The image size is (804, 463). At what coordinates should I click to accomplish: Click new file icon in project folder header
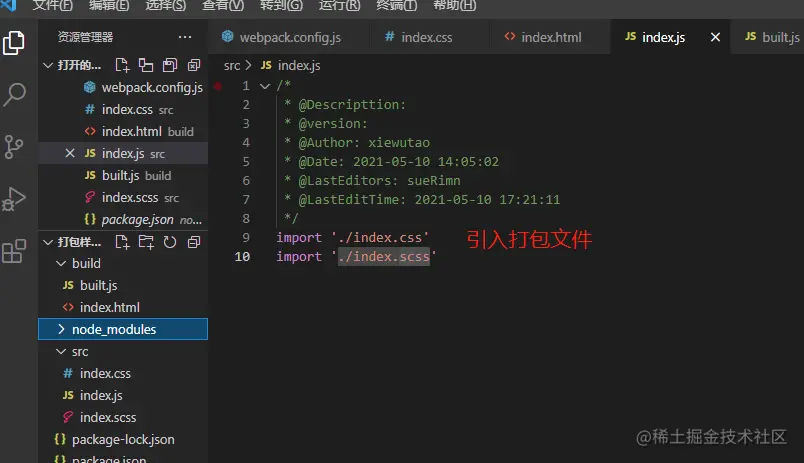pyautogui.click(x=122, y=241)
